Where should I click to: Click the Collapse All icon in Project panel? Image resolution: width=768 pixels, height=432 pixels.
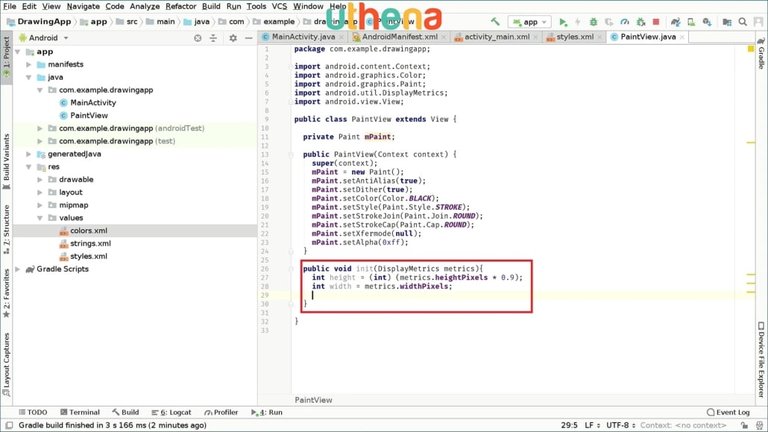pos(213,37)
